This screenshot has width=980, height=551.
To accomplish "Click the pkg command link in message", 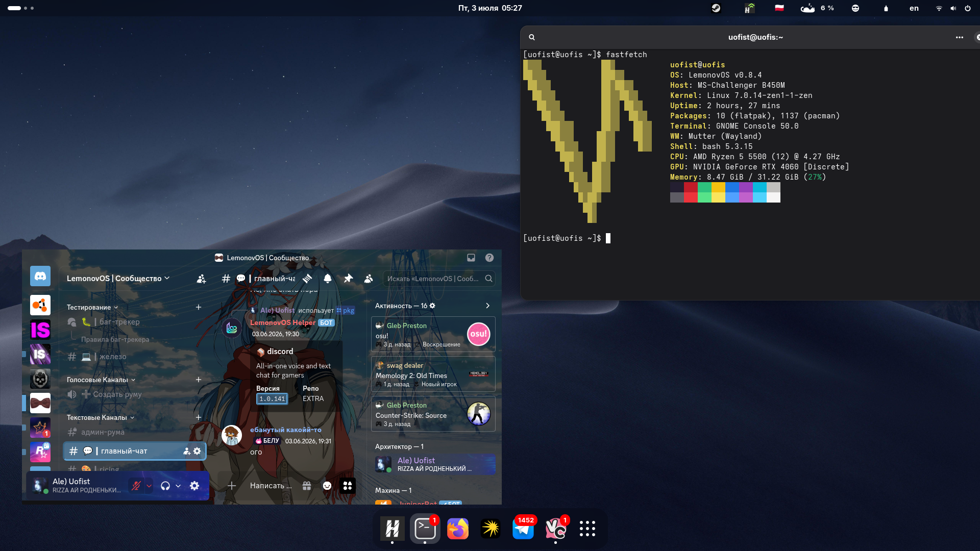I will click(x=346, y=310).
